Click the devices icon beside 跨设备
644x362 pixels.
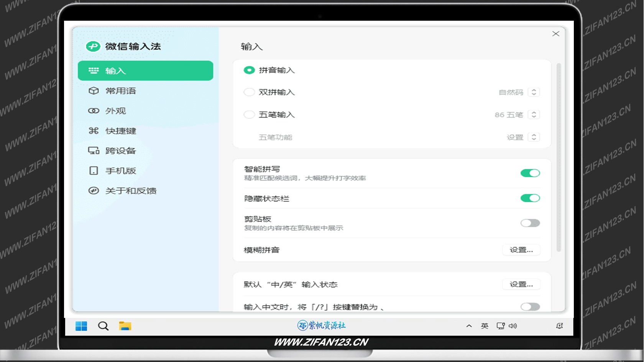(94, 151)
